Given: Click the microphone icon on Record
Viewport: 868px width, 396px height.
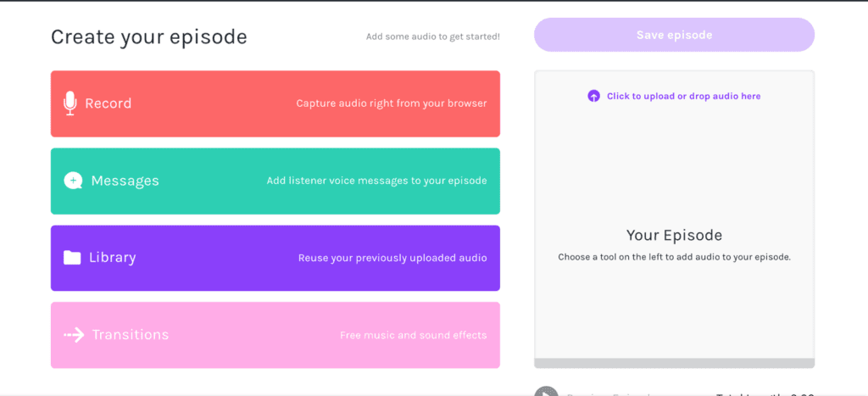Looking at the screenshot, I should 70,103.
